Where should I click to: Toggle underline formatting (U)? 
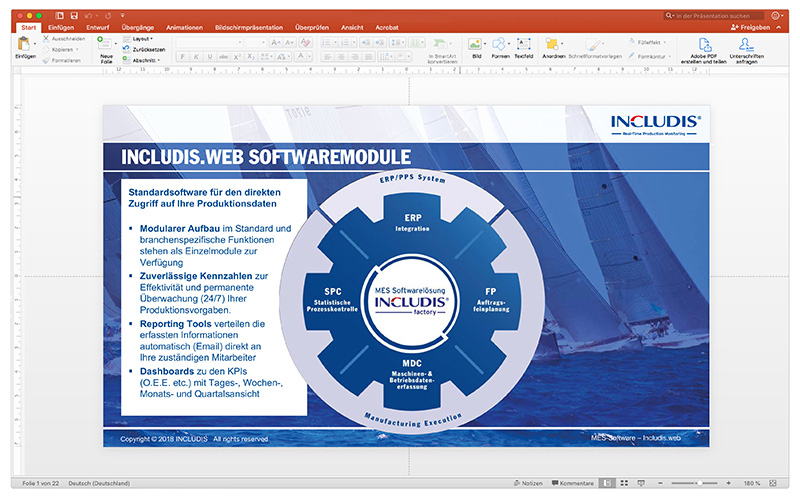tap(210, 57)
